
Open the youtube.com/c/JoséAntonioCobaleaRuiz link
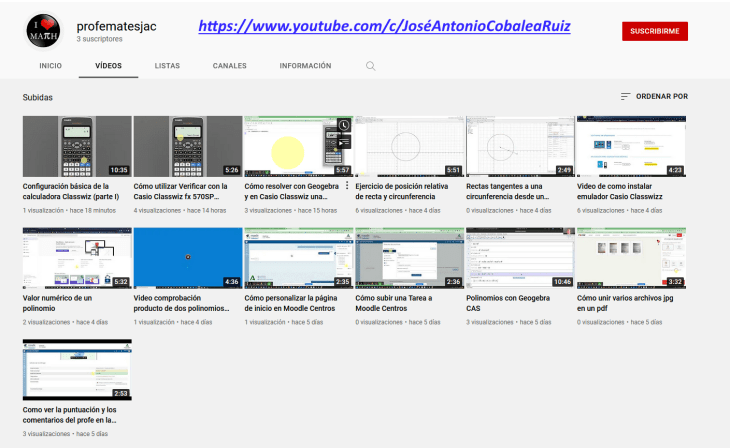pos(384,26)
